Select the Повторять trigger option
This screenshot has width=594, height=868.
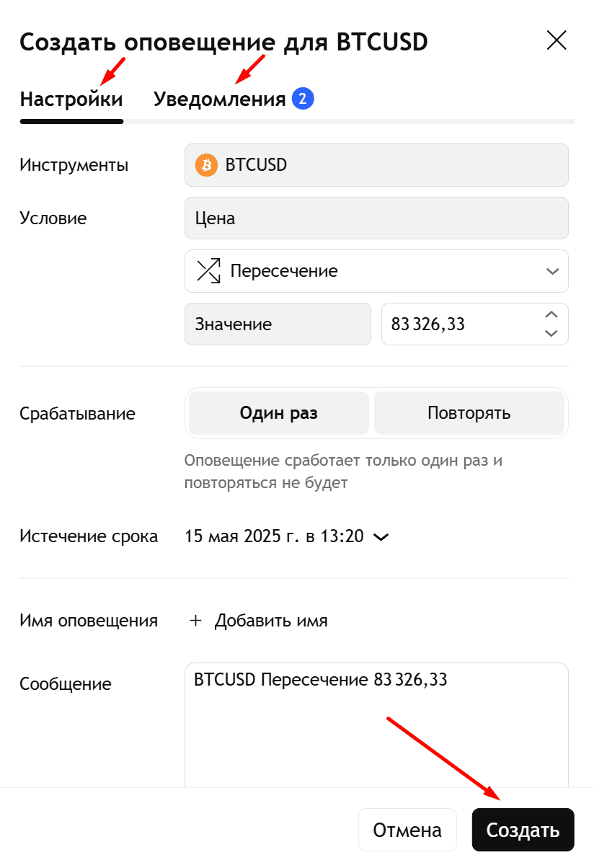point(469,413)
